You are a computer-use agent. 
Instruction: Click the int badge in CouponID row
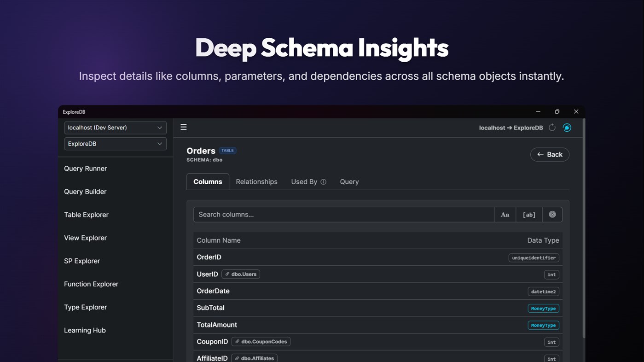551,342
